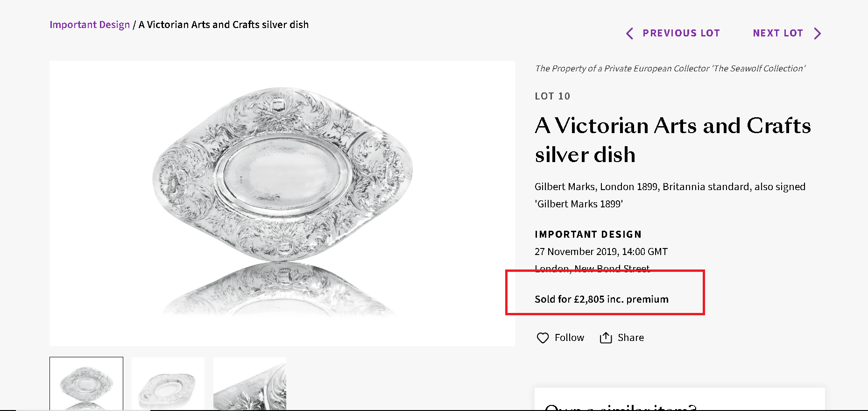Click the LOT 10 label
The width and height of the screenshot is (868, 411).
pos(552,96)
